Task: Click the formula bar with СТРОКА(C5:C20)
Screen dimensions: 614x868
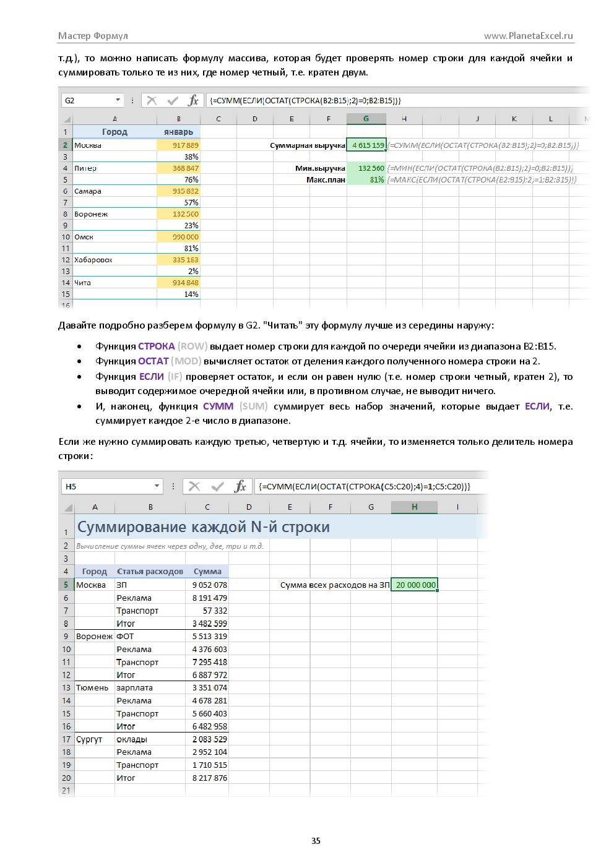Action: click(371, 486)
